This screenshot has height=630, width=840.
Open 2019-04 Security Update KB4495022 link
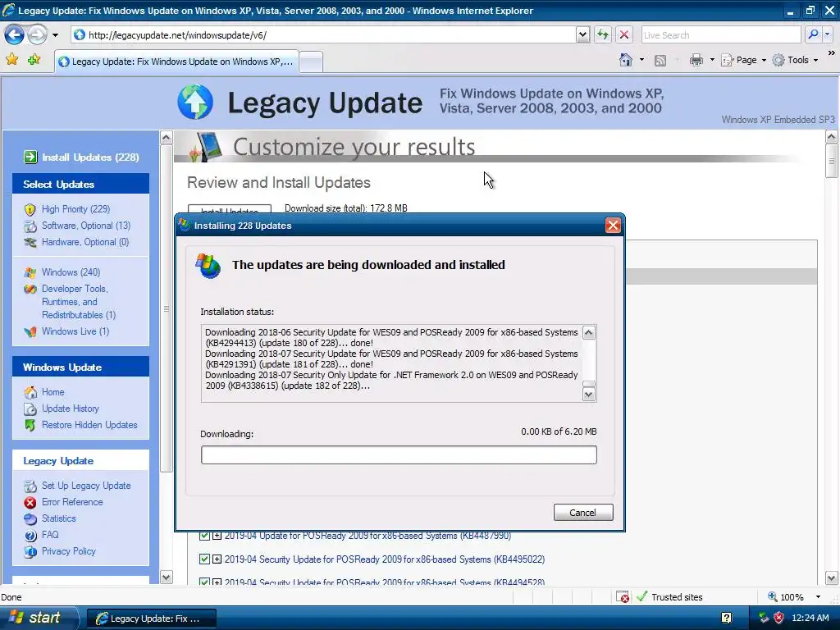pos(384,559)
